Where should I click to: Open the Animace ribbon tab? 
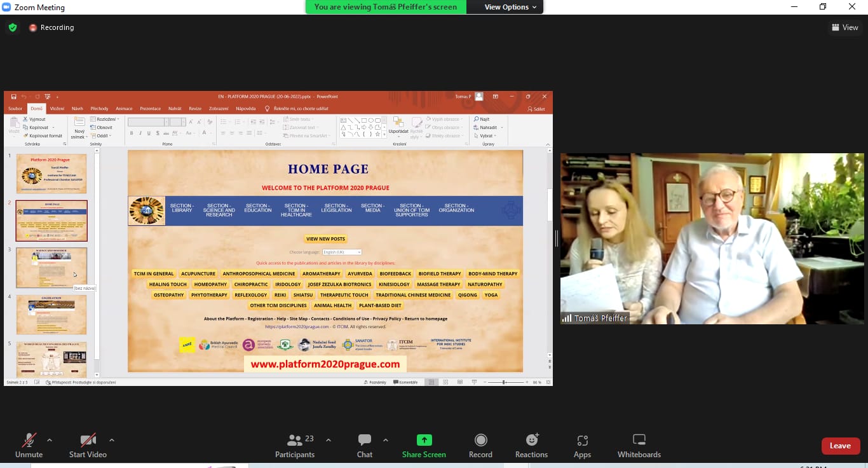pyautogui.click(x=124, y=109)
